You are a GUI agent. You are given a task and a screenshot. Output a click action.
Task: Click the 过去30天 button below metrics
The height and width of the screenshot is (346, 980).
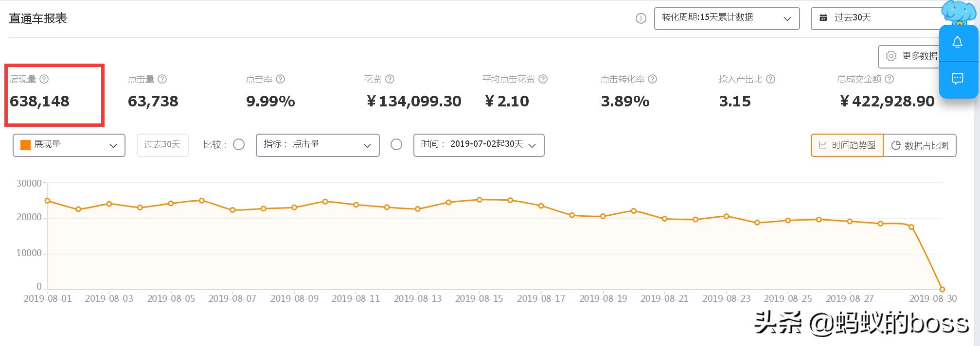pyautogui.click(x=162, y=145)
